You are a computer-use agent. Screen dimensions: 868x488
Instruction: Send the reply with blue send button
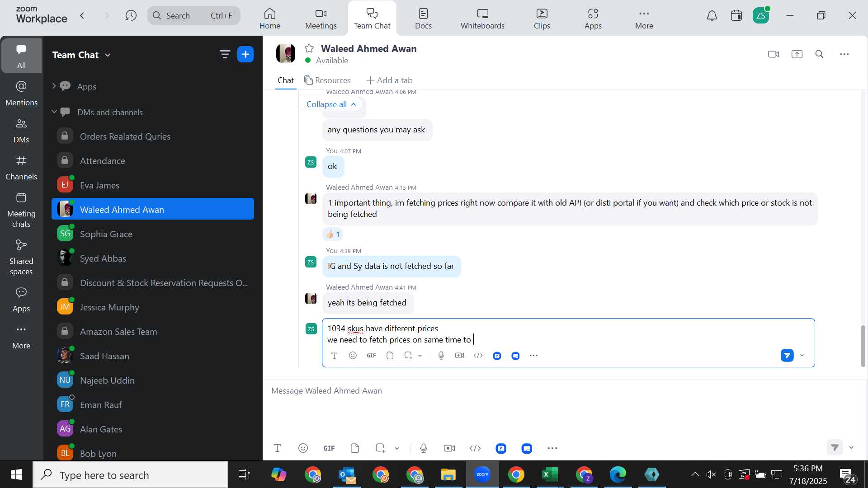pyautogui.click(x=787, y=356)
